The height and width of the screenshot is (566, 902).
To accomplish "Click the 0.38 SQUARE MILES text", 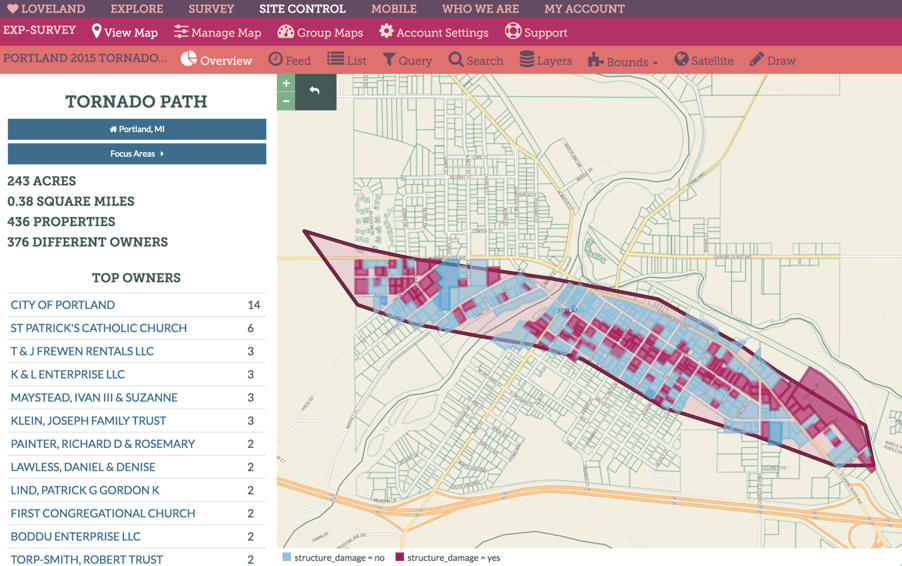I will click(x=71, y=201).
